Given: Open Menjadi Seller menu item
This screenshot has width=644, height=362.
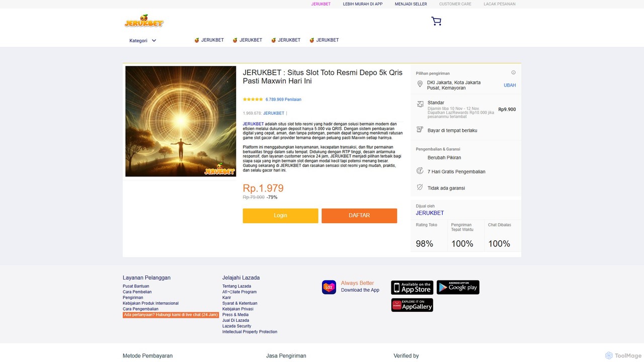Looking at the screenshot, I should coord(411,4).
